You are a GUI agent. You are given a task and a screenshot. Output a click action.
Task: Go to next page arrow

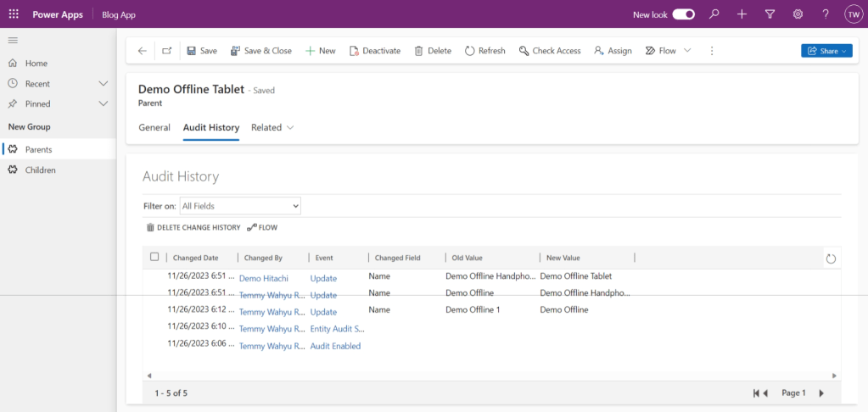coord(821,393)
